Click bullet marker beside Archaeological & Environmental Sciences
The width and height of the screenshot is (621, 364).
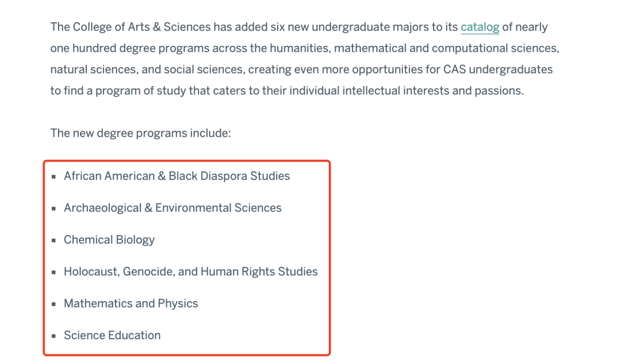coord(54,209)
